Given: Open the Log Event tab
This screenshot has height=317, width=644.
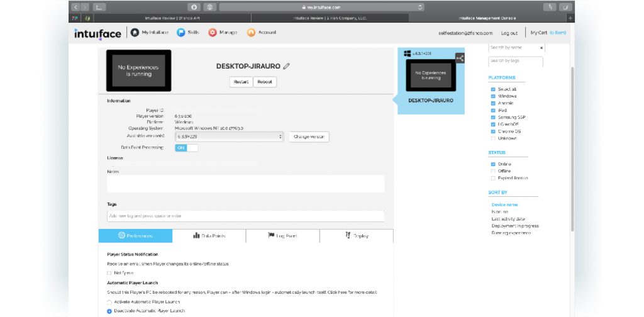Looking at the screenshot, I should click(282, 236).
